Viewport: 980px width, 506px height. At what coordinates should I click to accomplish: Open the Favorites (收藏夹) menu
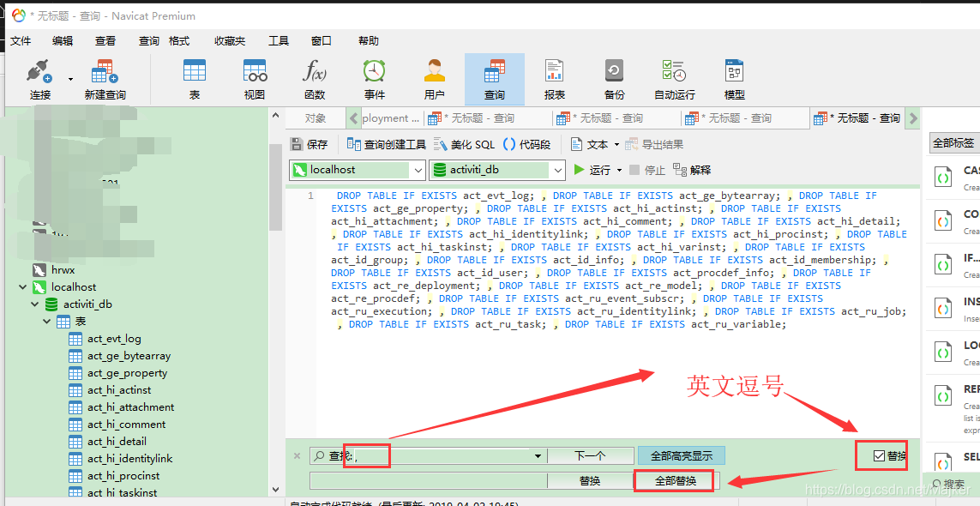click(x=230, y=40)
